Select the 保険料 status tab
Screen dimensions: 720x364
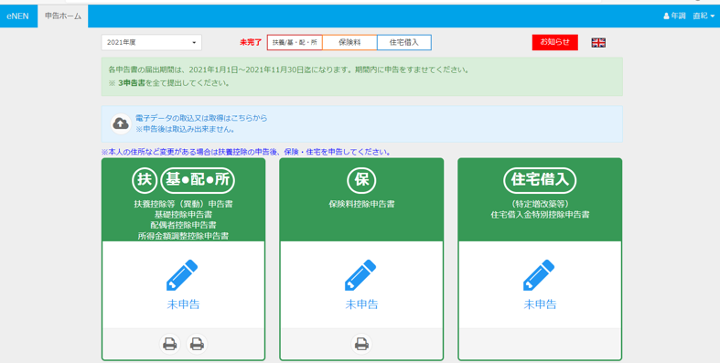point(349,42)
